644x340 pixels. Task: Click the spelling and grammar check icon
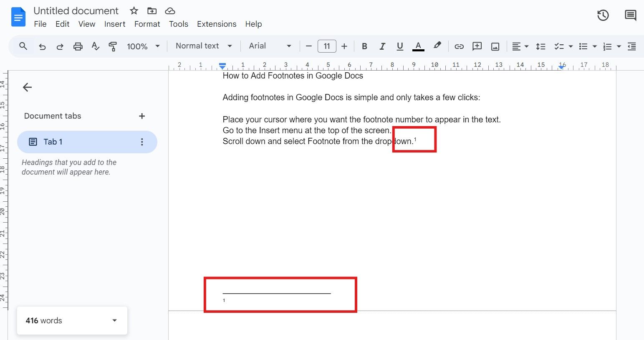pyautogui.click(x=95, y=46)
